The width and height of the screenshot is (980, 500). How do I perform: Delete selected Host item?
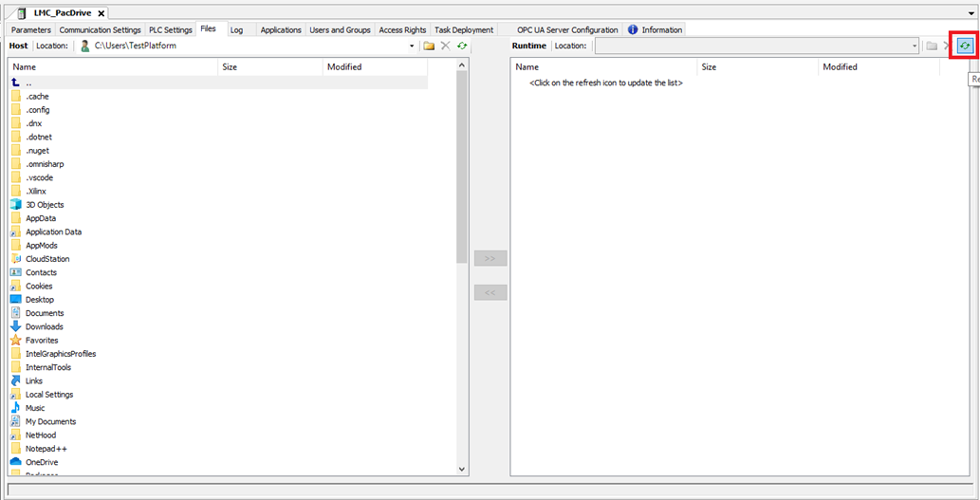pos(445,46)
